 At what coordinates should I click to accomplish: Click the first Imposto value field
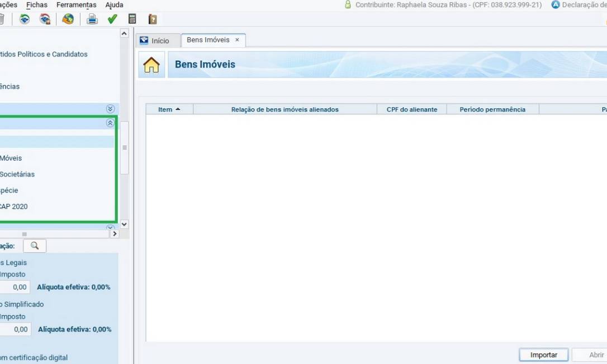click(15, 287)
